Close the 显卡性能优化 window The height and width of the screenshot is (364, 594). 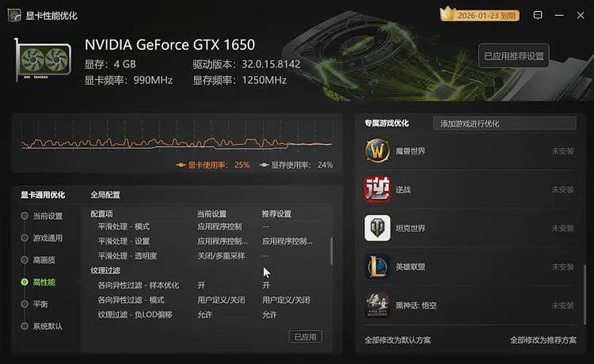(x=581, y=15)
